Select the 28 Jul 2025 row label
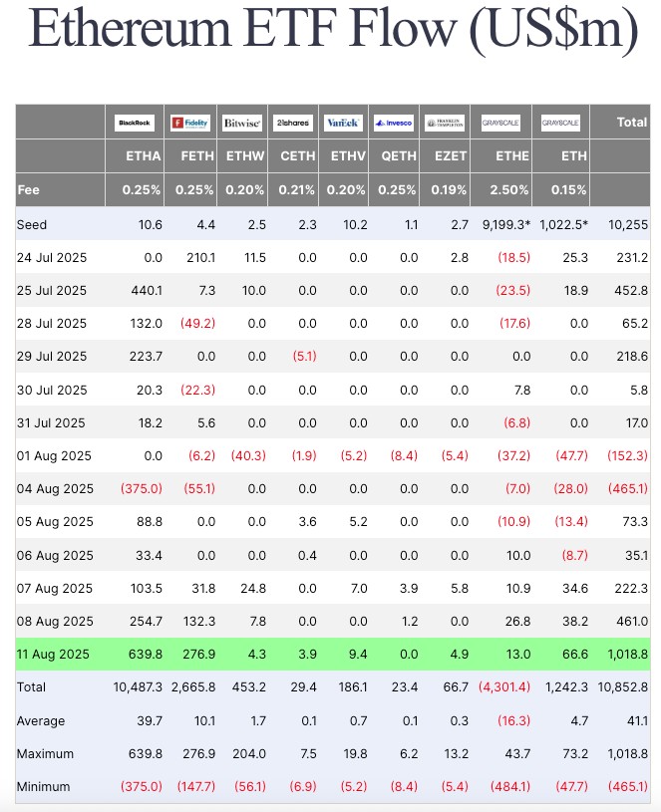The width and height of the screenshot is (661, 812). pos(51,323)
